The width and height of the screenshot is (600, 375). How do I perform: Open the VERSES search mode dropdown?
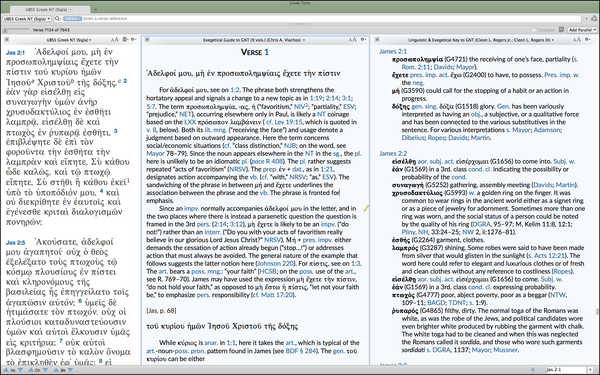[72, 18]
